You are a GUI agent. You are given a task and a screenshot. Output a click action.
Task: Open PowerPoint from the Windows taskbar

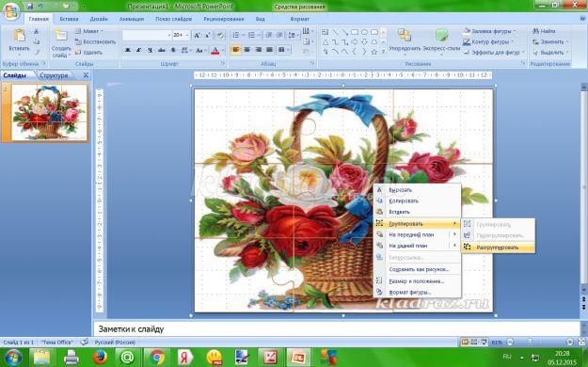pos(298,358)
